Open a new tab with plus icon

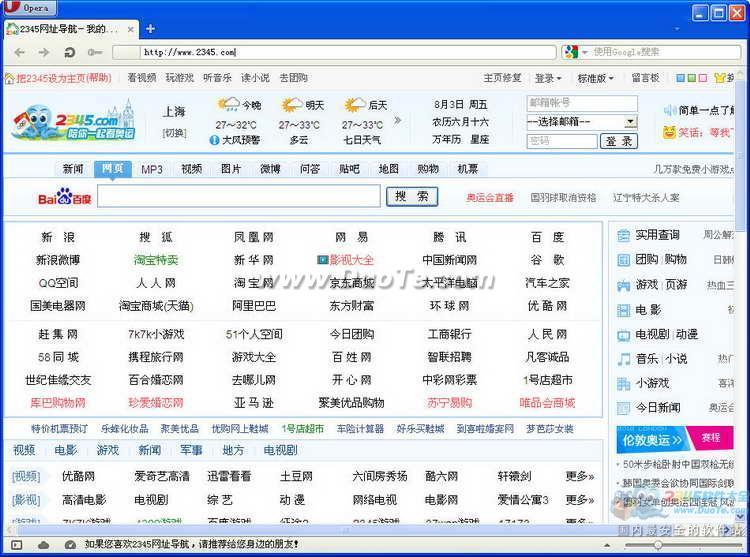pyautogui.click(x=150, y=29)
